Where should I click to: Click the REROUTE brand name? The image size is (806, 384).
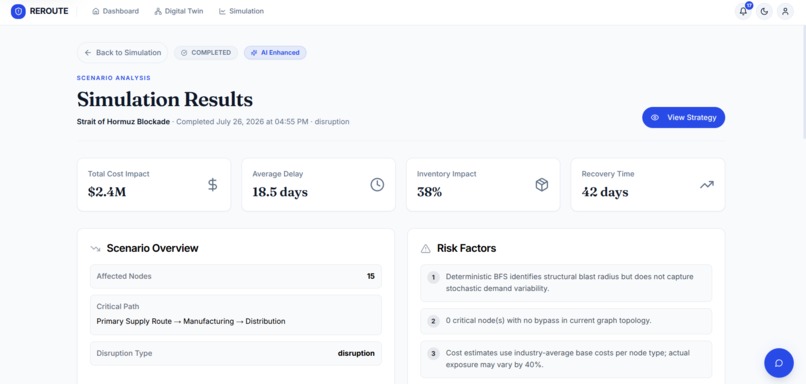coord(49,11)
